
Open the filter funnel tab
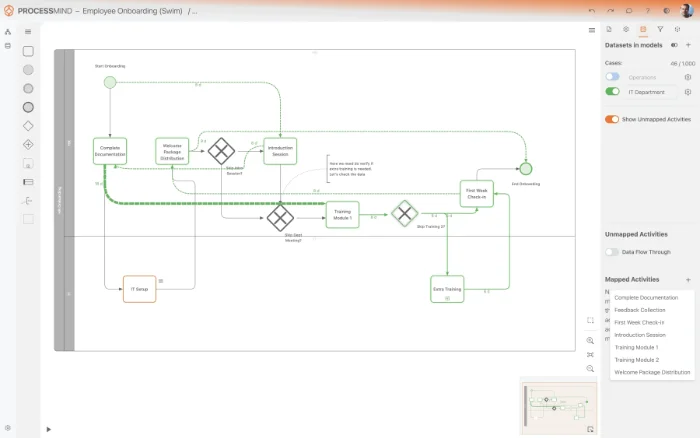(660, 30)
